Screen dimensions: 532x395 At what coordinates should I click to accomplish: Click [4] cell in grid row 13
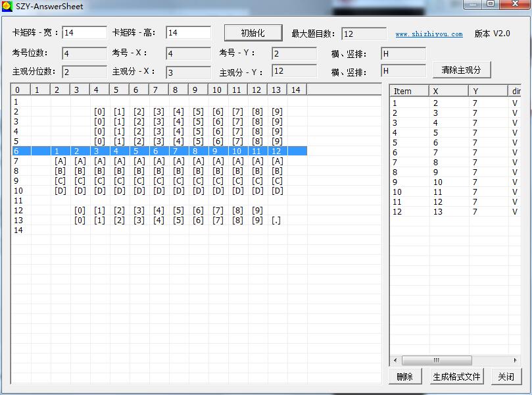pyautogui.click(x=158, y=220)
